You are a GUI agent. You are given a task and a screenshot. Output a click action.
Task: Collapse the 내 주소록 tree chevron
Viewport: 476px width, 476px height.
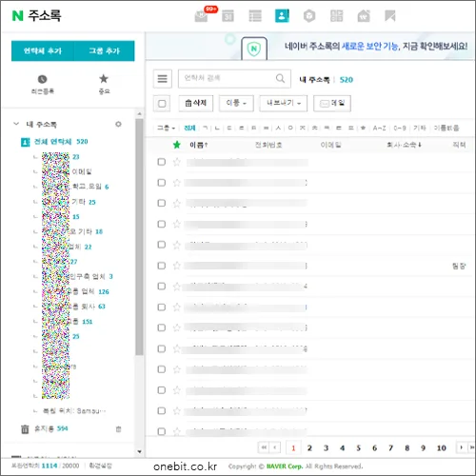point(16,124)
